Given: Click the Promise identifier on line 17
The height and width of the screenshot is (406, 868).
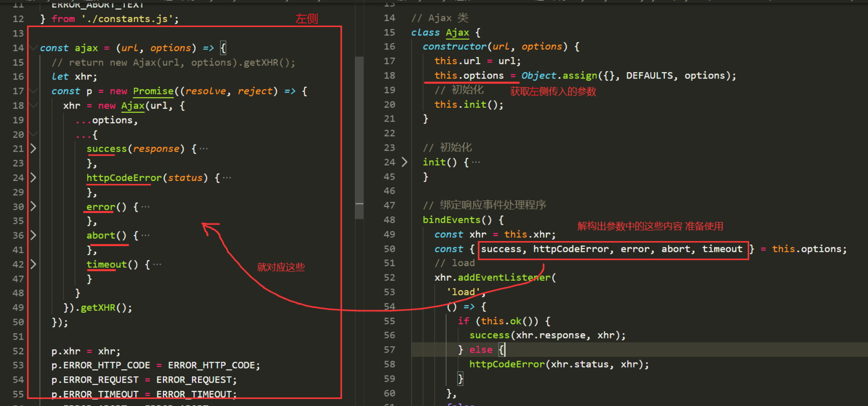Looking at the screenshot, I should click(153, 91).
